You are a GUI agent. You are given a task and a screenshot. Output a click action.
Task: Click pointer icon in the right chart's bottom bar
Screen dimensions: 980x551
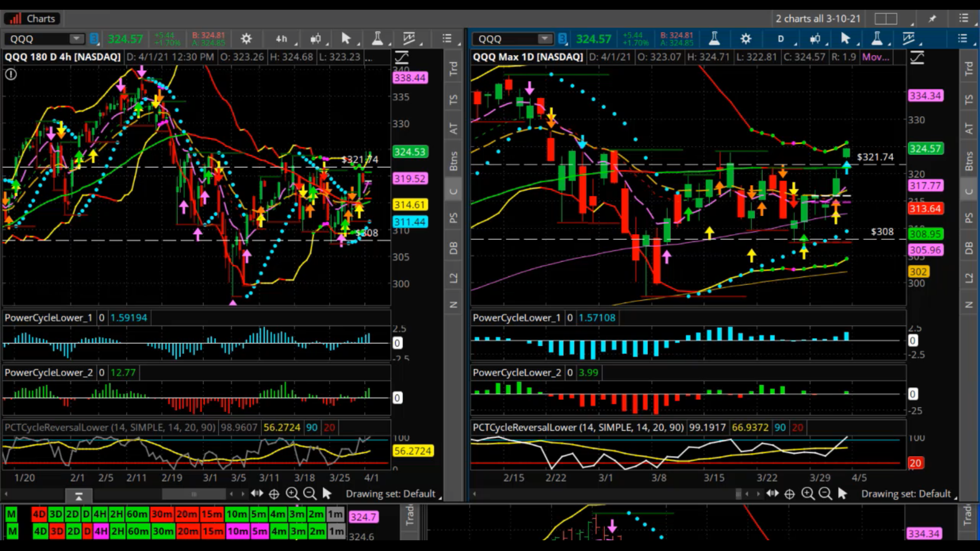click(842, 493)
